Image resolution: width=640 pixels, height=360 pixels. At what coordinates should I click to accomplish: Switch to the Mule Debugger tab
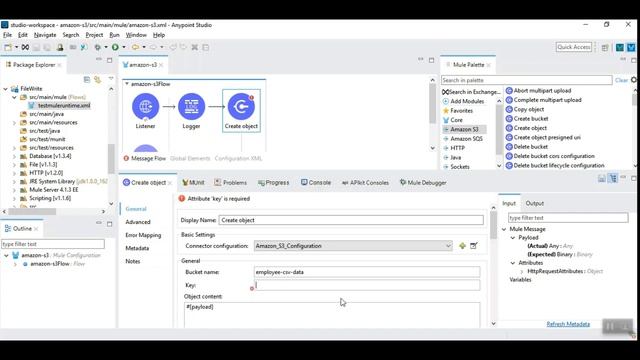[x=422, y=182]
